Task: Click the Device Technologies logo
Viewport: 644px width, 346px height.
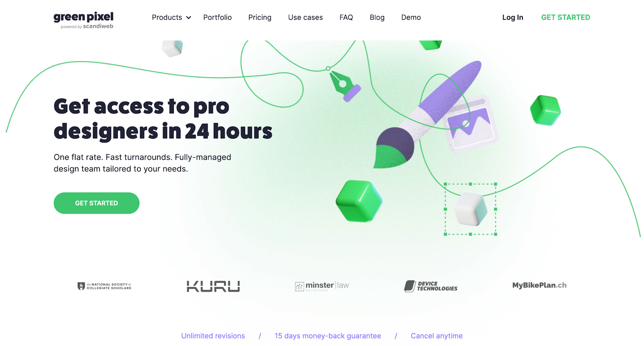Action: tap(431, 286)
